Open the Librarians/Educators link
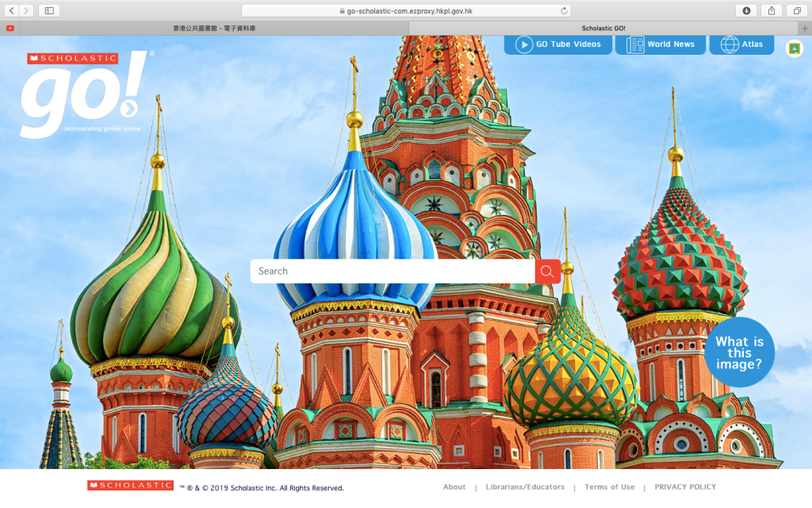The width and height of the screenshot is (812, 508). pyautogui.click(x=525, y=487)
